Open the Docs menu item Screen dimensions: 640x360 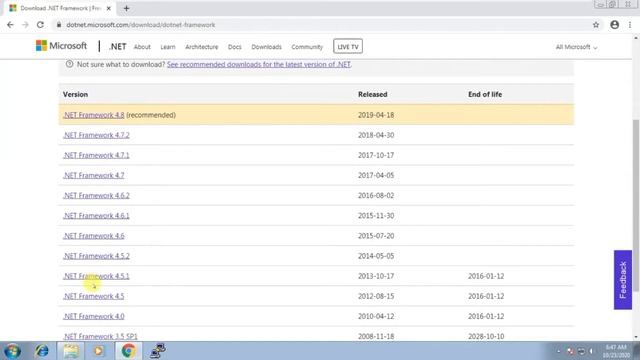(235, 47)
